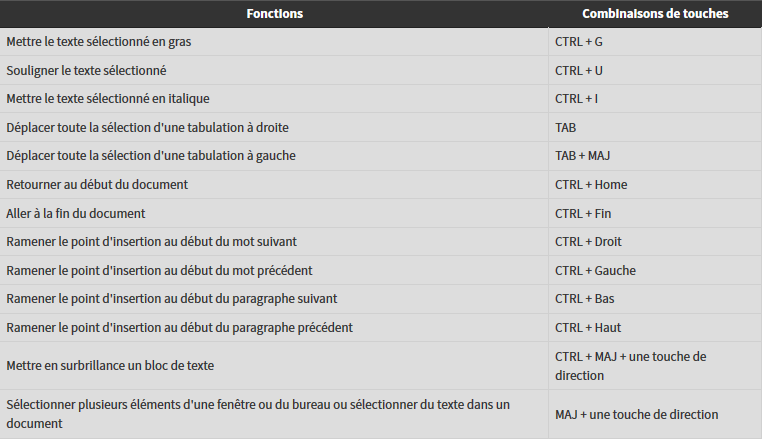Click the Combinaisons de touches column header
The width and height of the screenshot is (762, 439).
[x=655, y=14]
